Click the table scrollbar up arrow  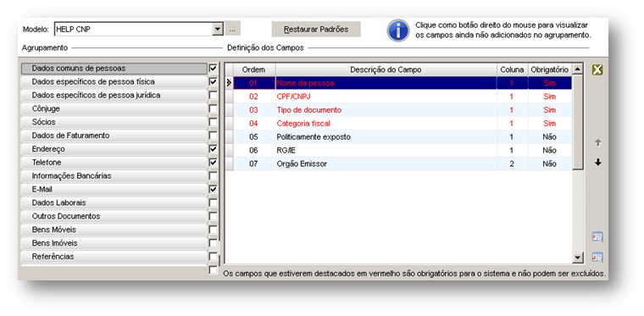578,69
